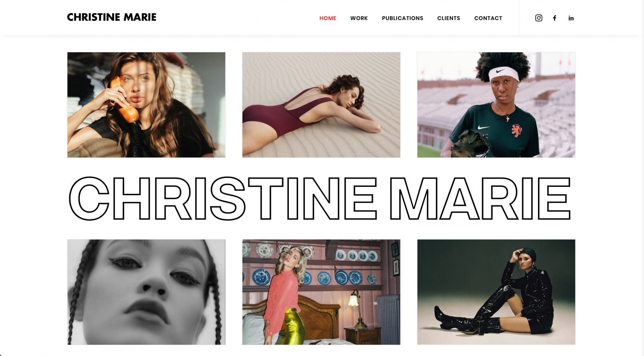Click the Christine Marie header logo

111,17
